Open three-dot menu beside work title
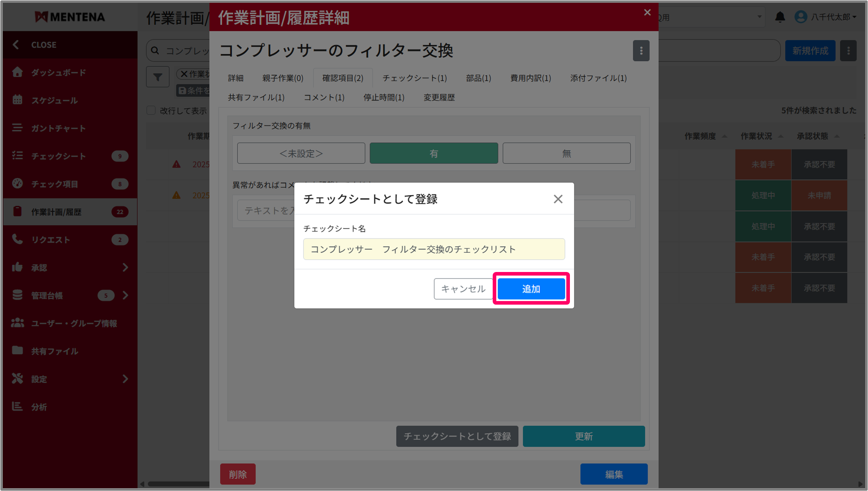The height and width of the screenshot is (491, 868). pyautogui.click(x=641, y=51)
